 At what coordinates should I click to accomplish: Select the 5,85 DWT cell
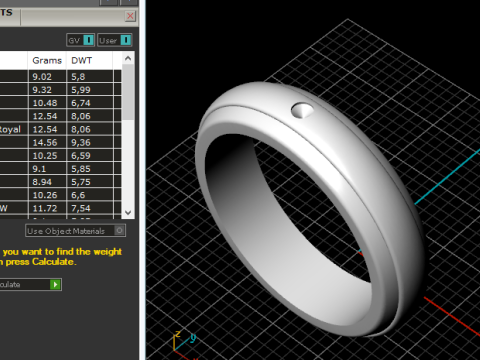(90, 169)
